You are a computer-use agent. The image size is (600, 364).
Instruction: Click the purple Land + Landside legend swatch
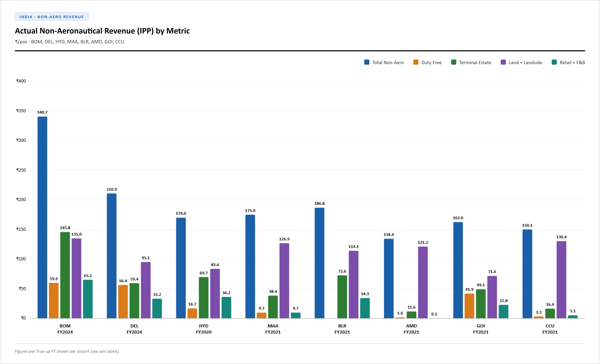(503, 62)
